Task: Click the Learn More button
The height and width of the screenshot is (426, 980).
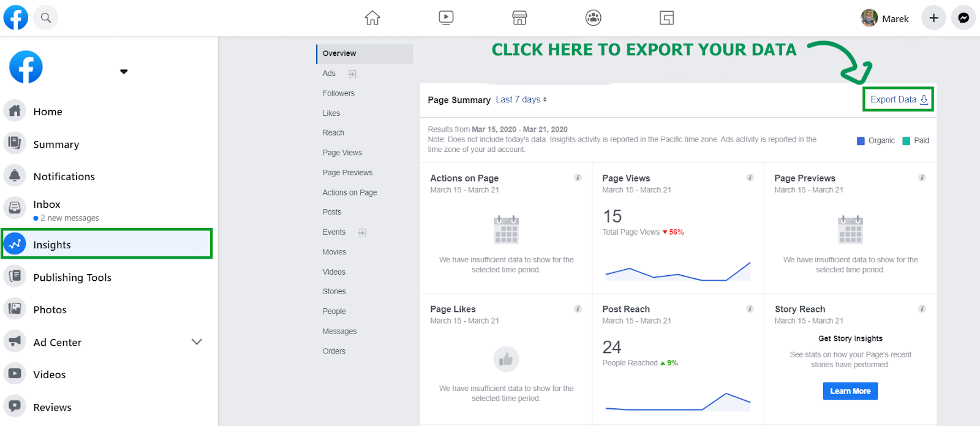Action: click(x=850, y=391)
